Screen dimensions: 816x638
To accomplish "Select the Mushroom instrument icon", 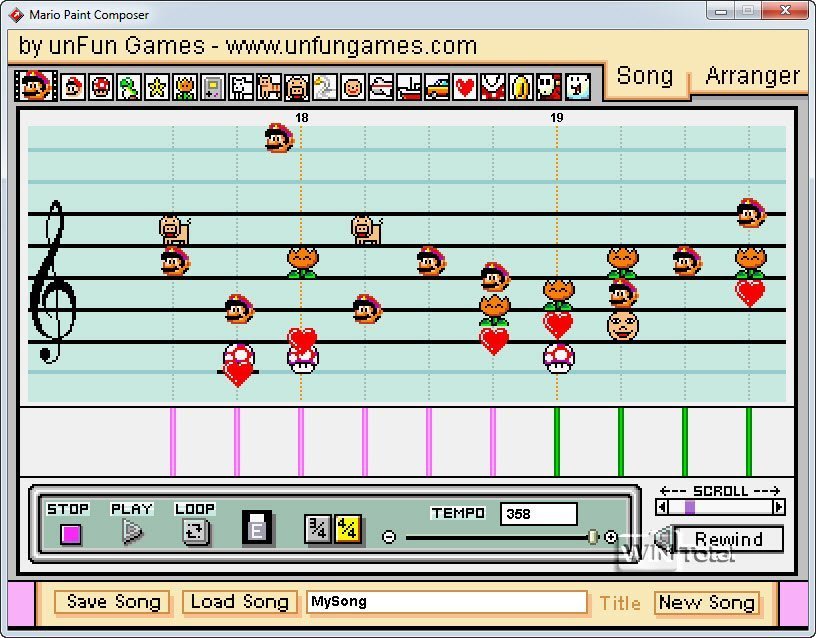I will (101, 87).
